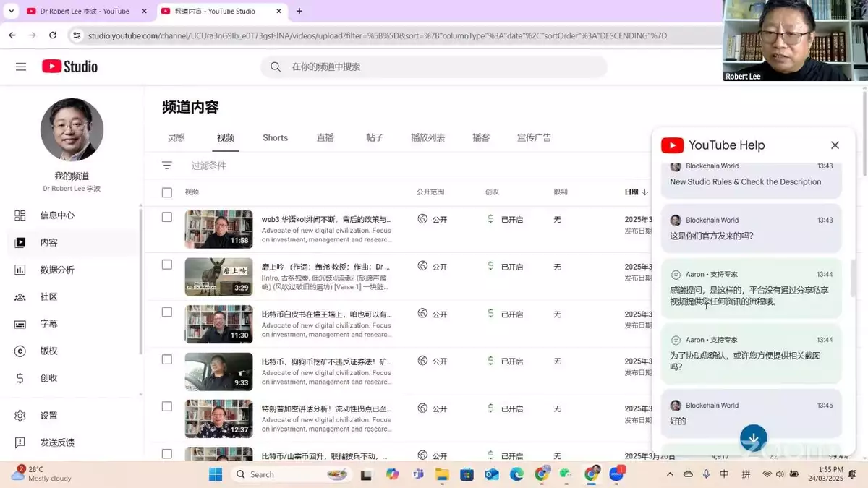Switch to the 播客 tab

pos(481,138)
